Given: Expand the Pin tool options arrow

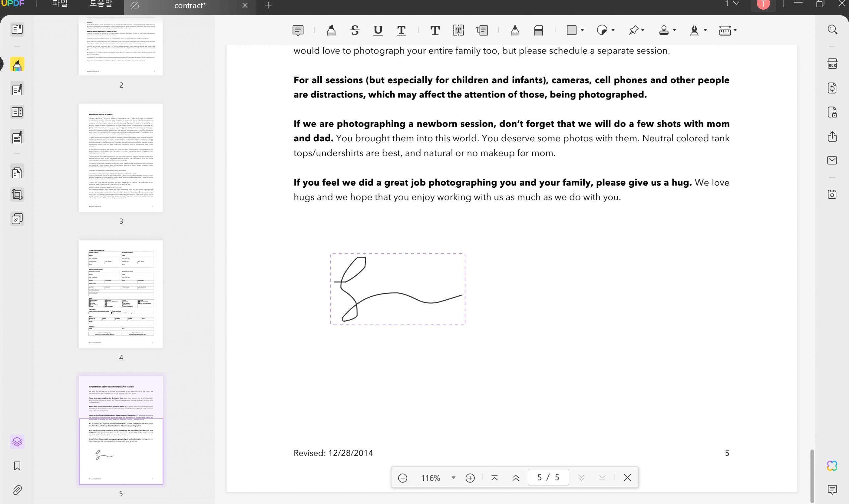Looking at the screenshot, I should point(643,30).
